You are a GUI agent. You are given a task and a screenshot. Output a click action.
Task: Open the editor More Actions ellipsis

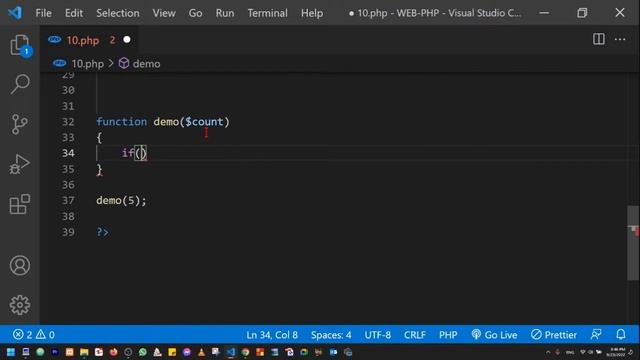click(620, 39)
